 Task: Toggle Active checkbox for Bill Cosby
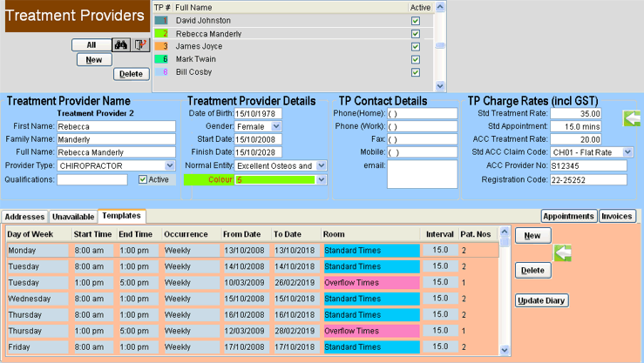click(x=416, y=72)
